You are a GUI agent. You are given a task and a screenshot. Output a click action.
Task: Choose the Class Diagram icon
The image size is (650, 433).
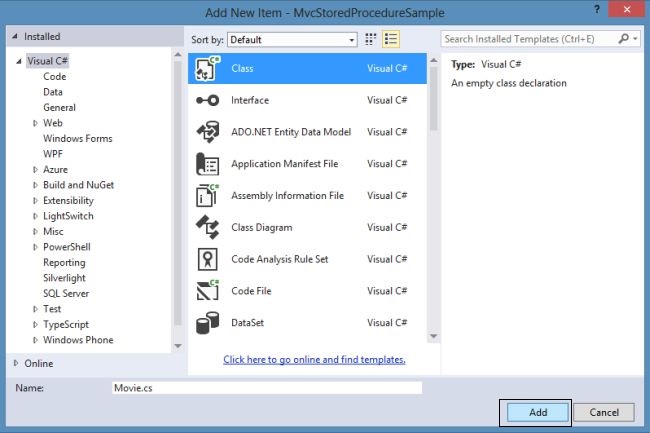pyautogui.click(x=207, y=227)
